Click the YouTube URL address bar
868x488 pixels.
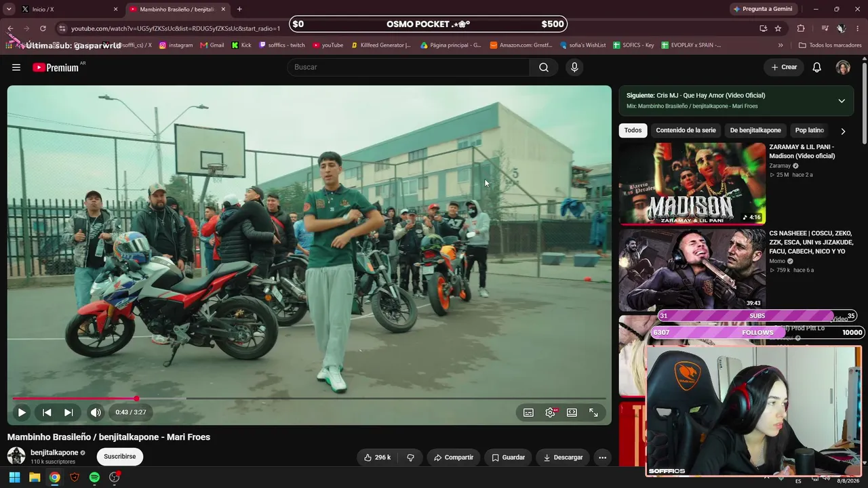[176, 28]
